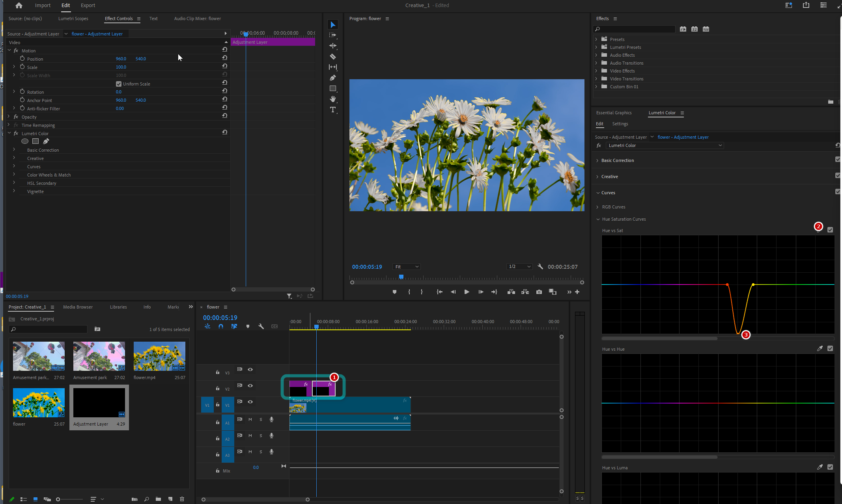Expand the Video Effects folder
The width and height of the screenshot is (842, 504).
(x=596, y=71)
